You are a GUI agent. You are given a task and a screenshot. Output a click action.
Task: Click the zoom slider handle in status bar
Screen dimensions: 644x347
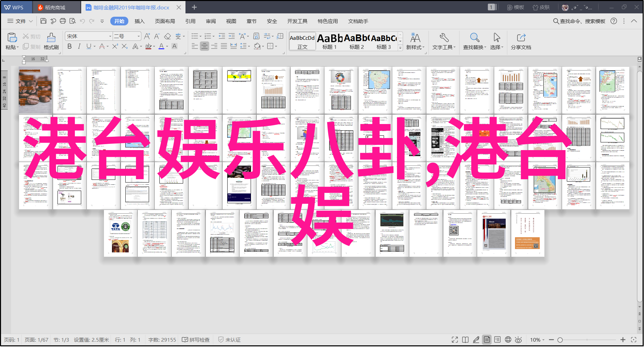pyautogui.click(x=560, y=340)
